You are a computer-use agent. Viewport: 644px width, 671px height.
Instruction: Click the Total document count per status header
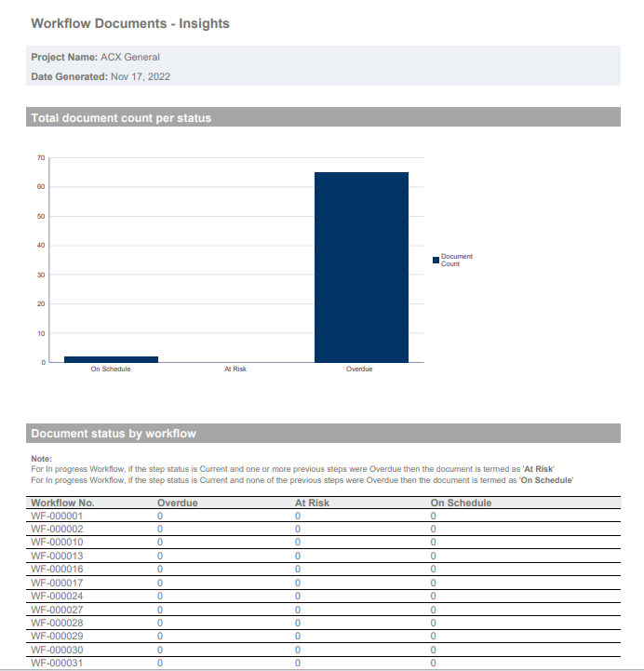point(323,117)
